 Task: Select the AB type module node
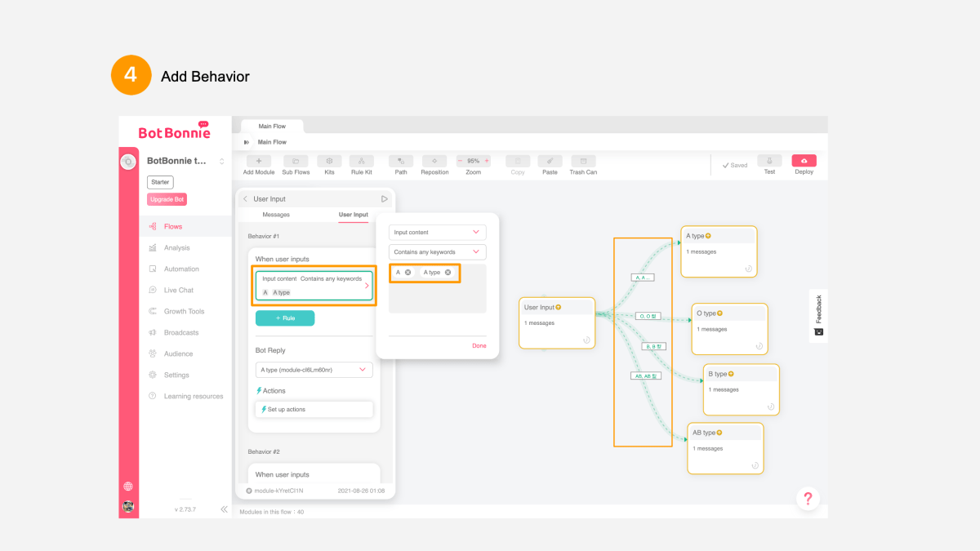(725, 448)
